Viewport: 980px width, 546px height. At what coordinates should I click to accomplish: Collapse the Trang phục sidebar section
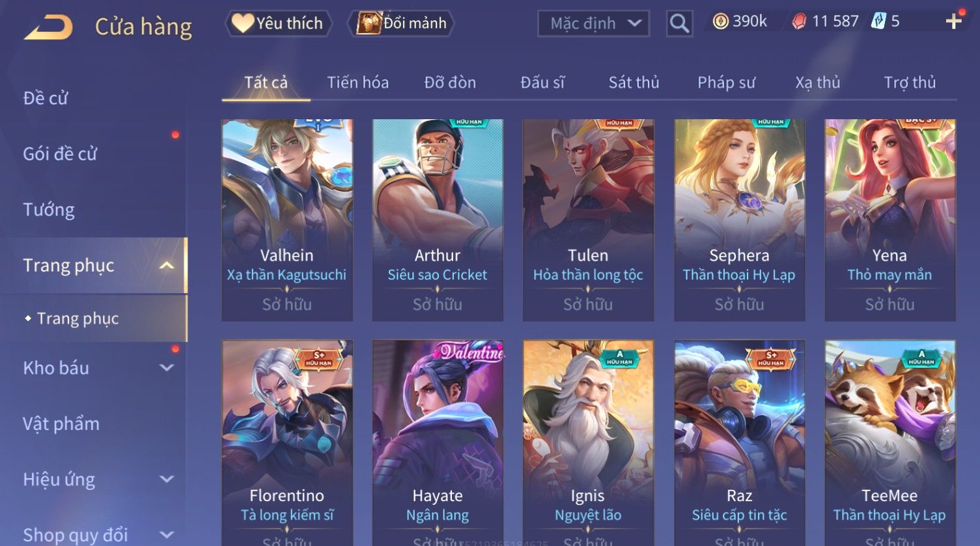[x=167, y=265]
